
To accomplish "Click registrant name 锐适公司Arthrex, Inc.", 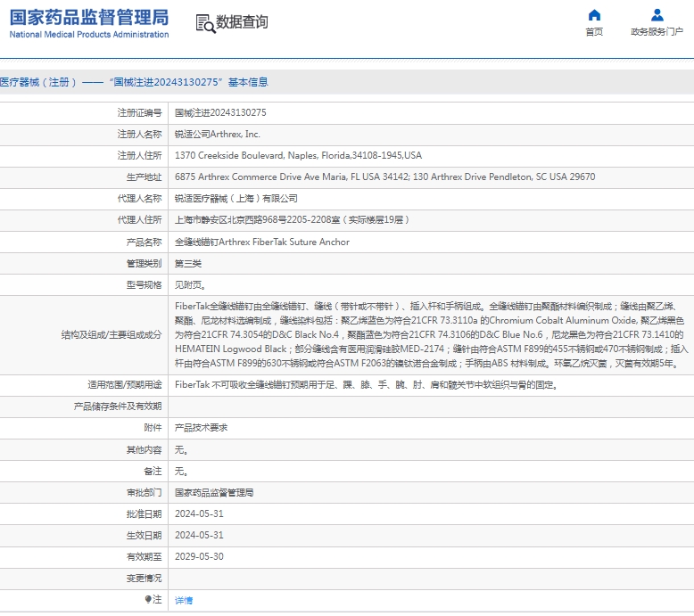I will 218,134.
